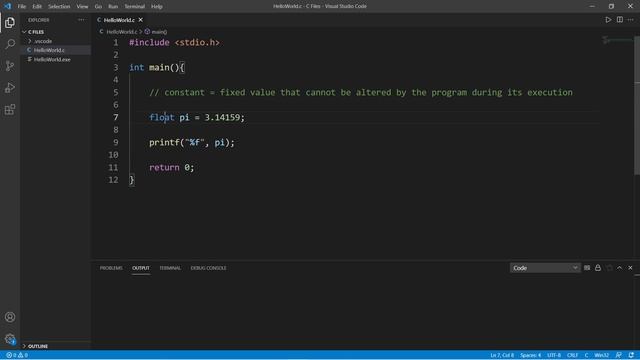The image size is (640, 360).
Task: Click Spaces: 4 indentation setting
Action: [530, 355]
